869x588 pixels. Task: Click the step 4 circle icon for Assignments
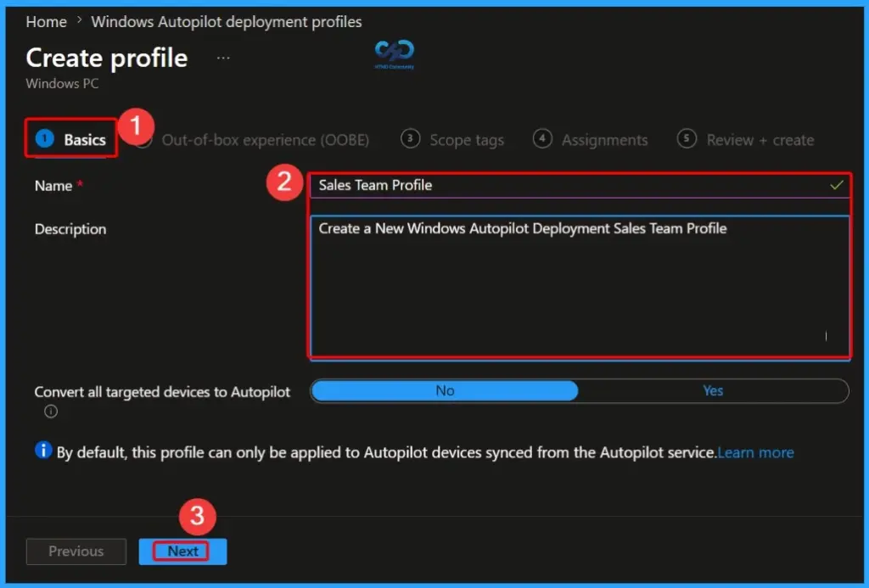coord(542,138)
